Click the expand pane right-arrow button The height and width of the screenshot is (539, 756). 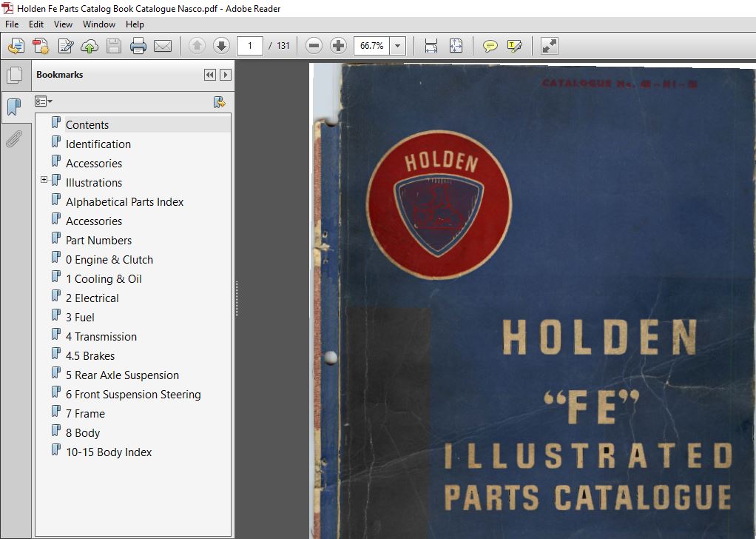tap(225, 75)
